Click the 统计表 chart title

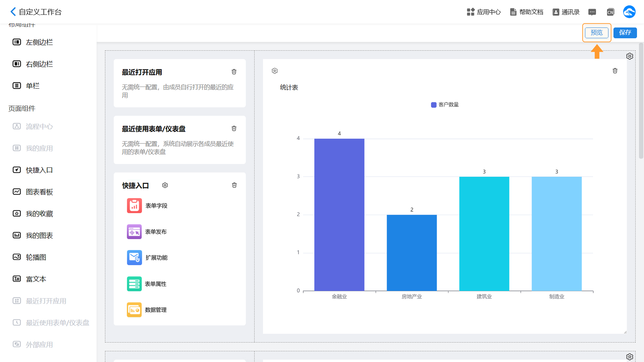click(x=289, y=88)
